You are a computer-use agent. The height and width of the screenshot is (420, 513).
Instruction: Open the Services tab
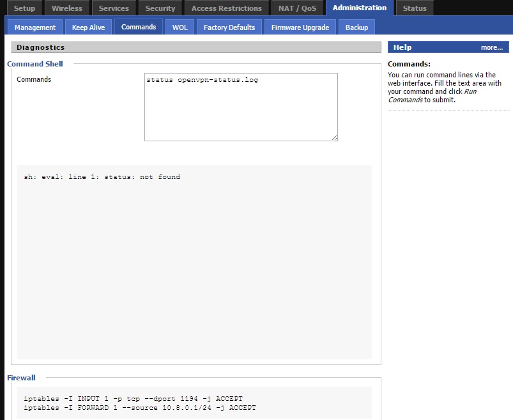point(114,8)
